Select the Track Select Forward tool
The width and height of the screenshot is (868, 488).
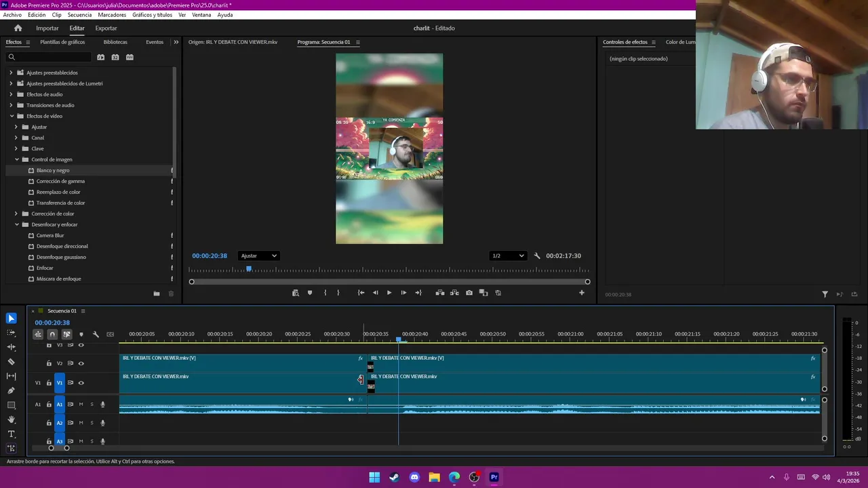pyautogui.click(x=11, y=333)
